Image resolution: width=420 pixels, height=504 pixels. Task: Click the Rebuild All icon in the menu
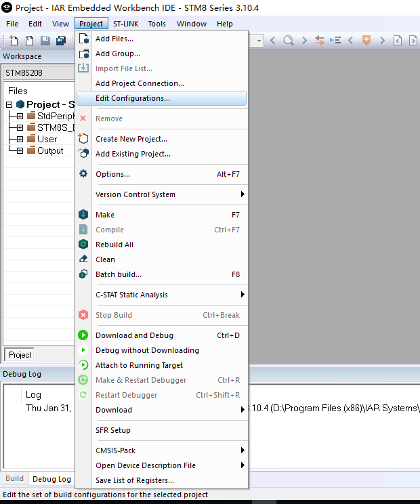[83, 245]
